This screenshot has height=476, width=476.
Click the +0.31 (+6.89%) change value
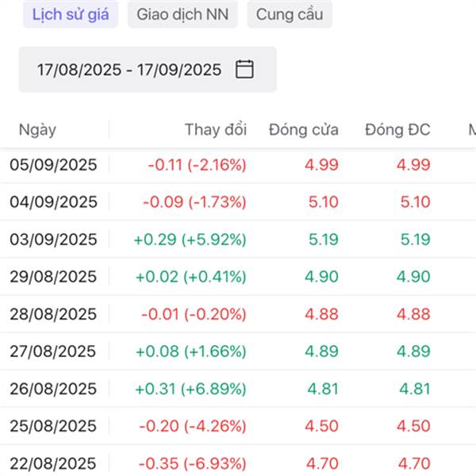(x=191, y=389)
